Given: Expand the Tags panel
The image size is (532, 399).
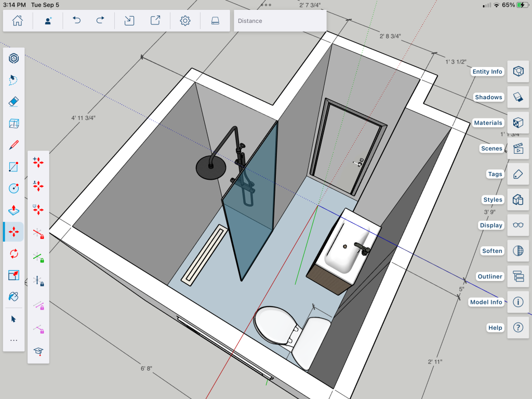Looking at the screenshot, I should [517, 174].
